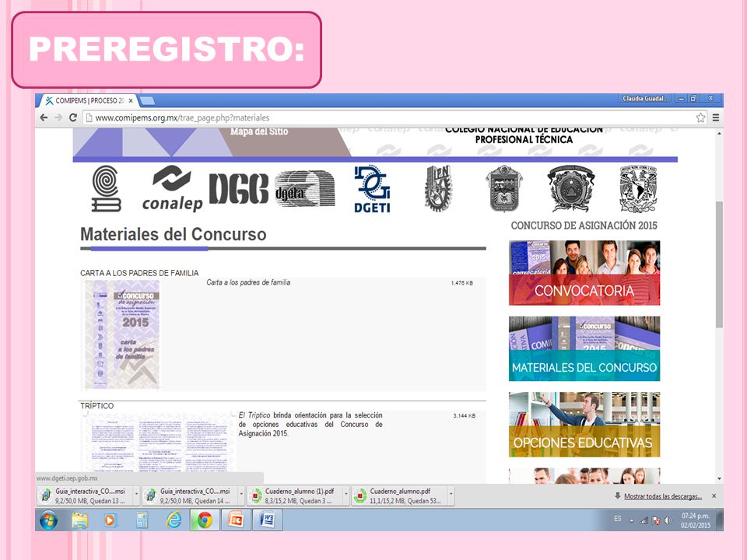
Task: Click the IPN logo
Action: (x=438, y=188)
